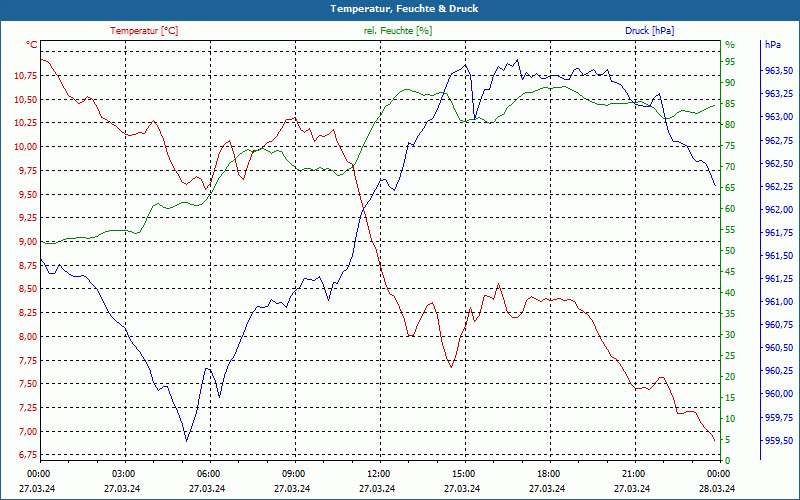
Task: Click '70' on the green humidity axis
Action: click(730, 167)
